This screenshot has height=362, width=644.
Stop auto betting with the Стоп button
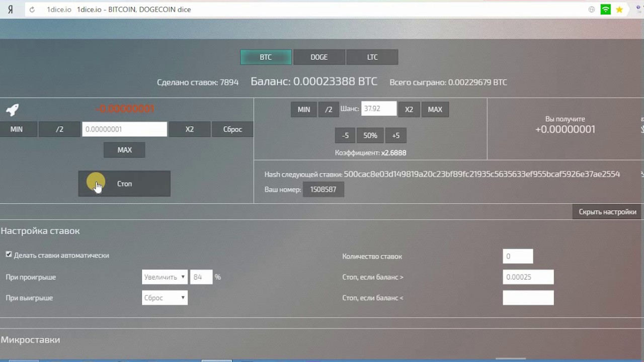pos(124,184)
